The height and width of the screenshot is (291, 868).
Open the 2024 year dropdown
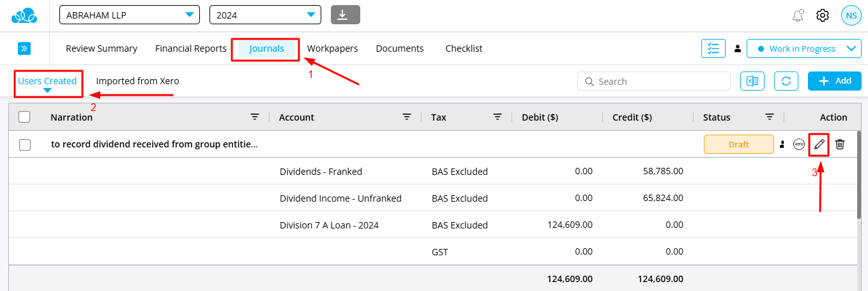[264, 15]
